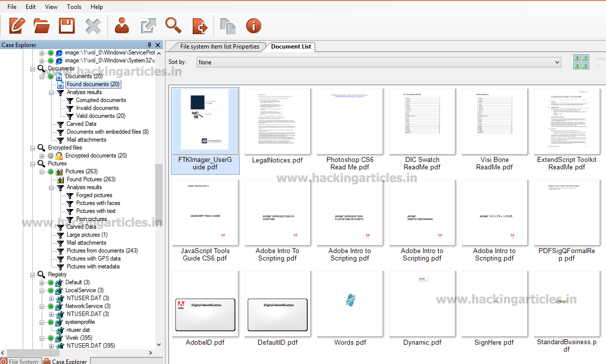Click the thumbnail grid view icon
The height and width of the screenshot is (364, 606).
click(x=581, y=62)
